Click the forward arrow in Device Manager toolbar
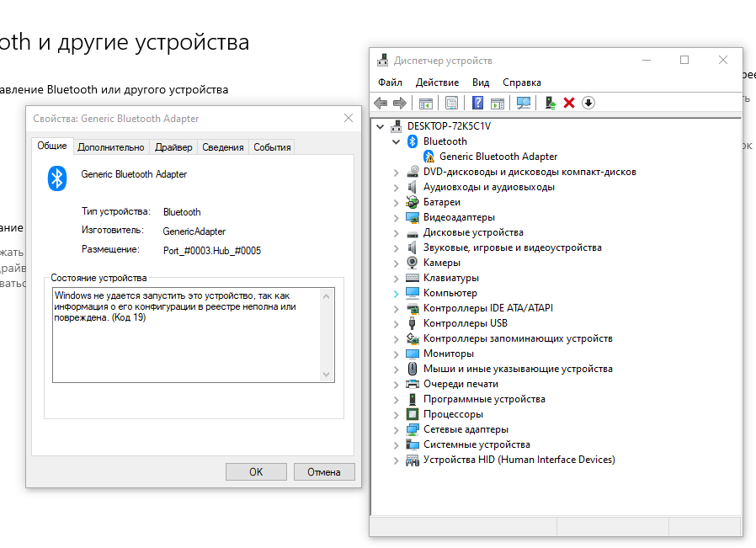The height and width of the screenshot is (548, 756). [x=400, y=103]
